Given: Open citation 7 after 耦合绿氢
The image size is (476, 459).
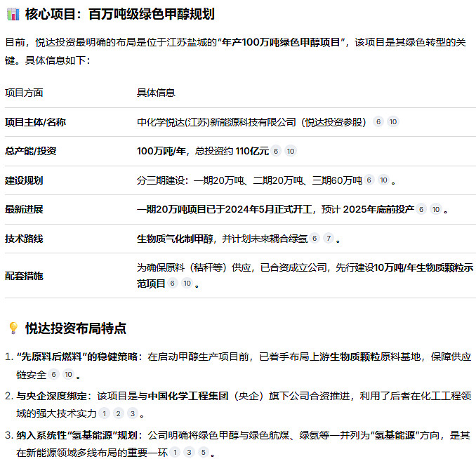Looking at the screenshot, I should [329, 239].
